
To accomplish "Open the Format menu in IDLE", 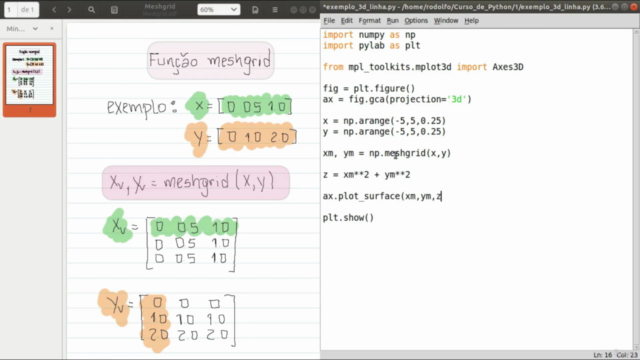I will coord(369,20).
